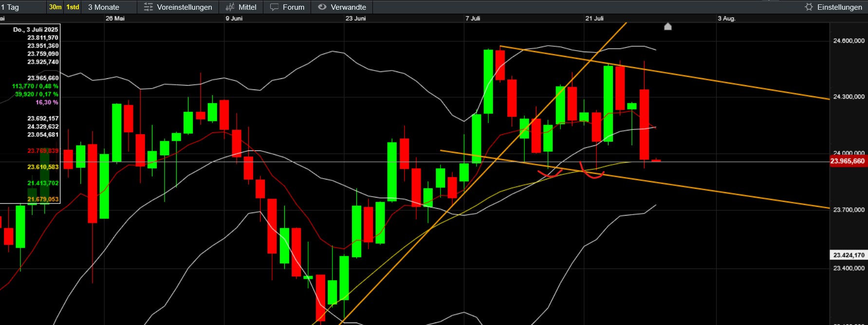
Task: Click the 3 Aug. date label
Action: [x=727, y=18]
